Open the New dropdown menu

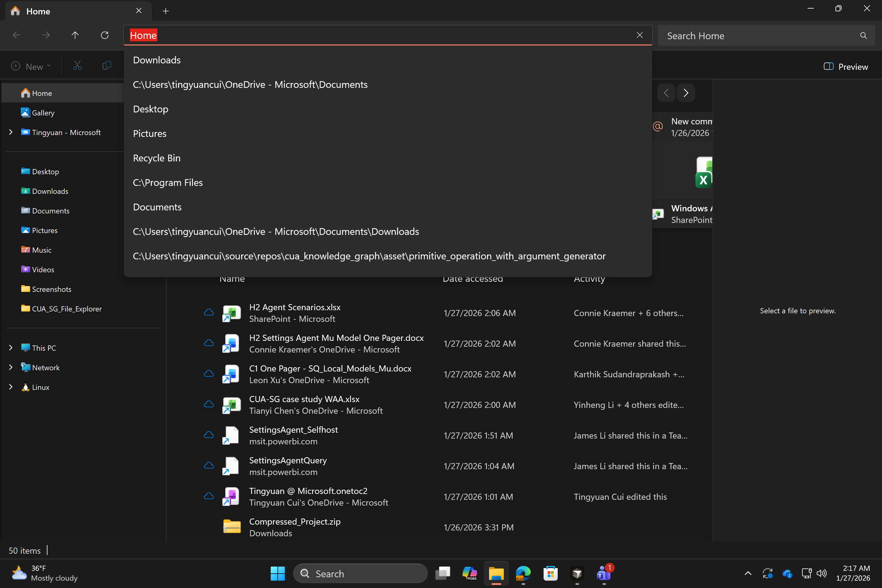[x=31, y=66]
